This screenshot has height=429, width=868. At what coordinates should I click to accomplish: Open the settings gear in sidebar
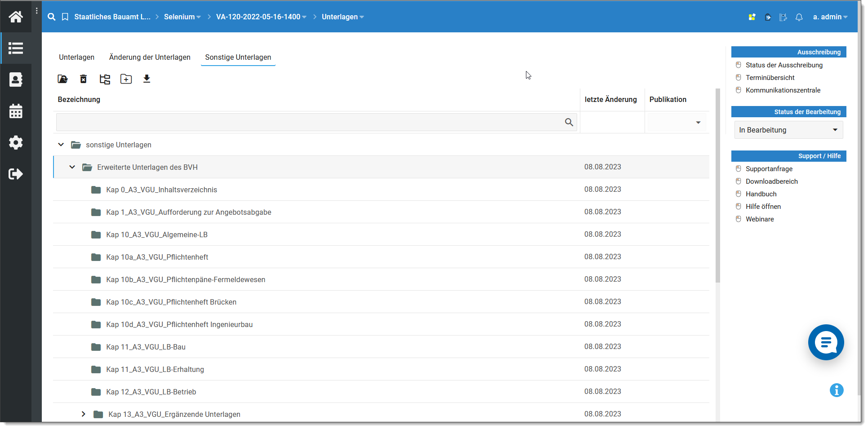point(16,142)
